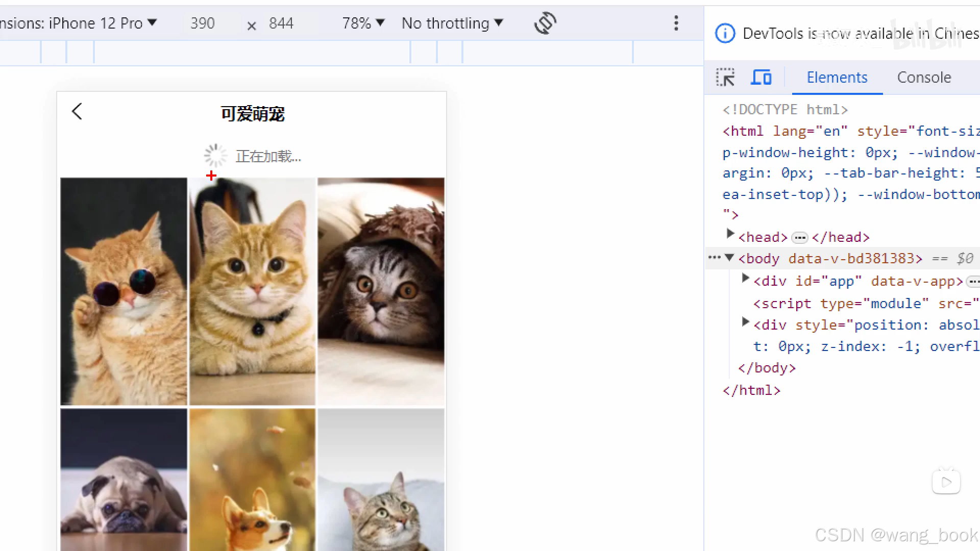Open three-dot actions beside body element
This screenshot has width=980, height=551.
click(x=714, y=258)
